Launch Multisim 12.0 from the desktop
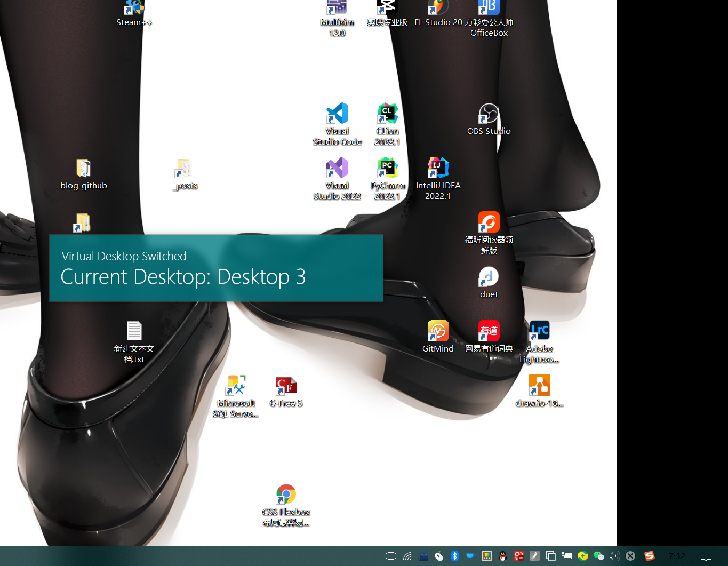The height and width of the screenshot is (566, 728). coord(337,18)
